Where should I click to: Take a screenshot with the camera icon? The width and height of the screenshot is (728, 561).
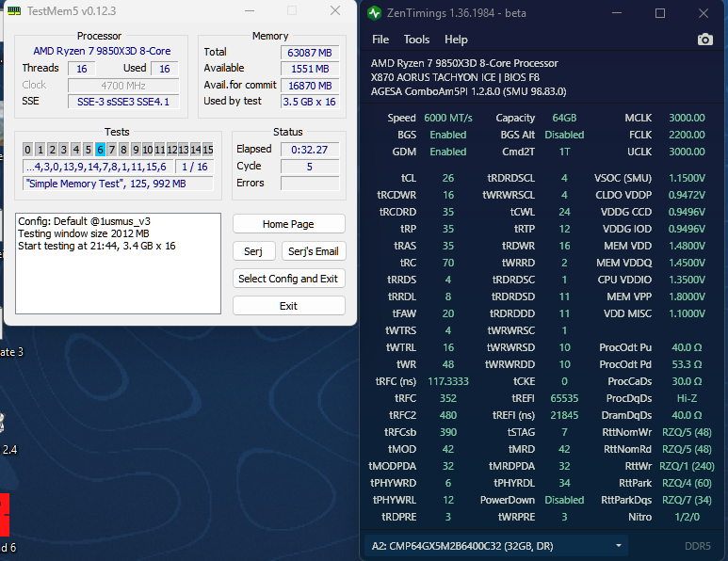pos(704,40)
